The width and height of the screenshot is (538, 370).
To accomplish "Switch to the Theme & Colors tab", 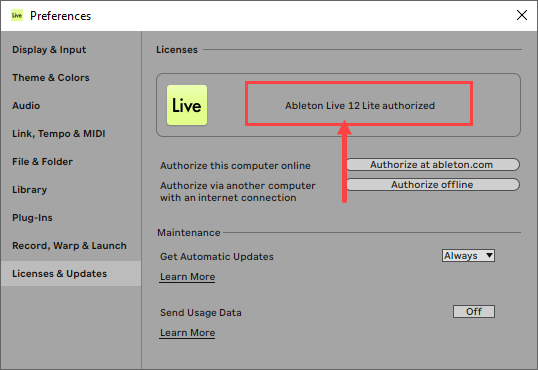I will coord(51,78).
